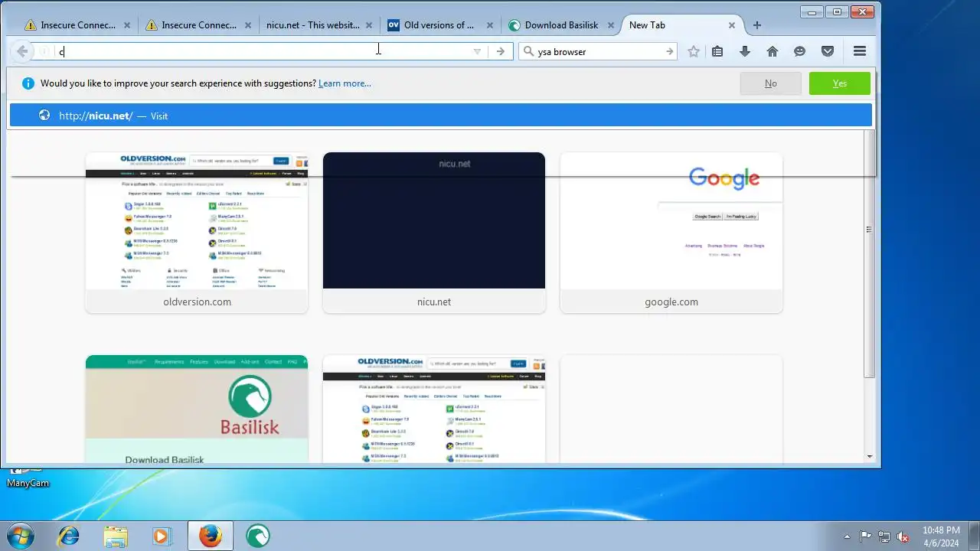980x551 pixels.
Task: Click the No button for suggestions
Action: coord(771,83)
